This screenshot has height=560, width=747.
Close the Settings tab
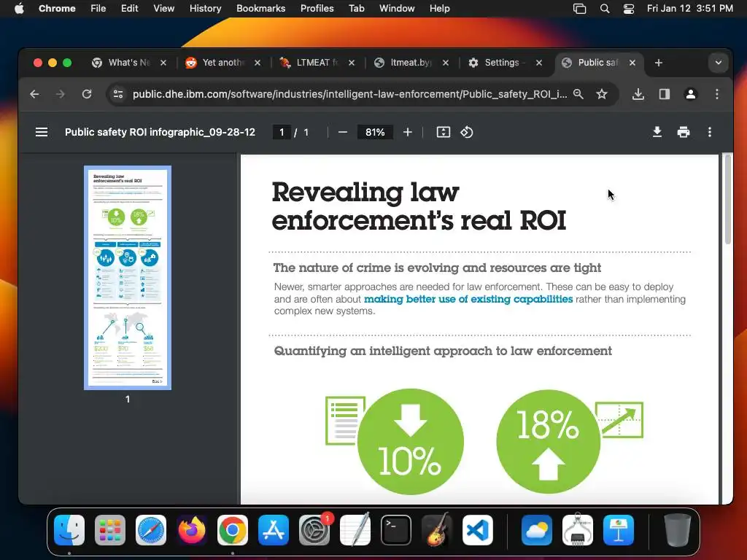click(539, 63)
